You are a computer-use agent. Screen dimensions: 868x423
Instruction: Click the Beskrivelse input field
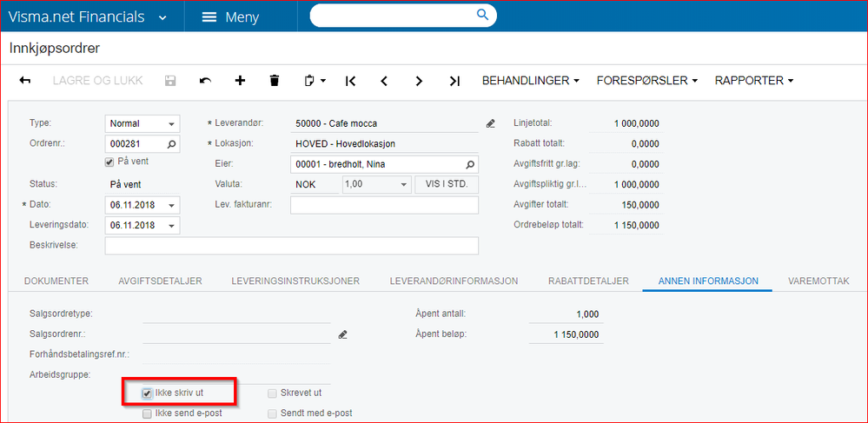pyautogui.click(x=291, y=246)
